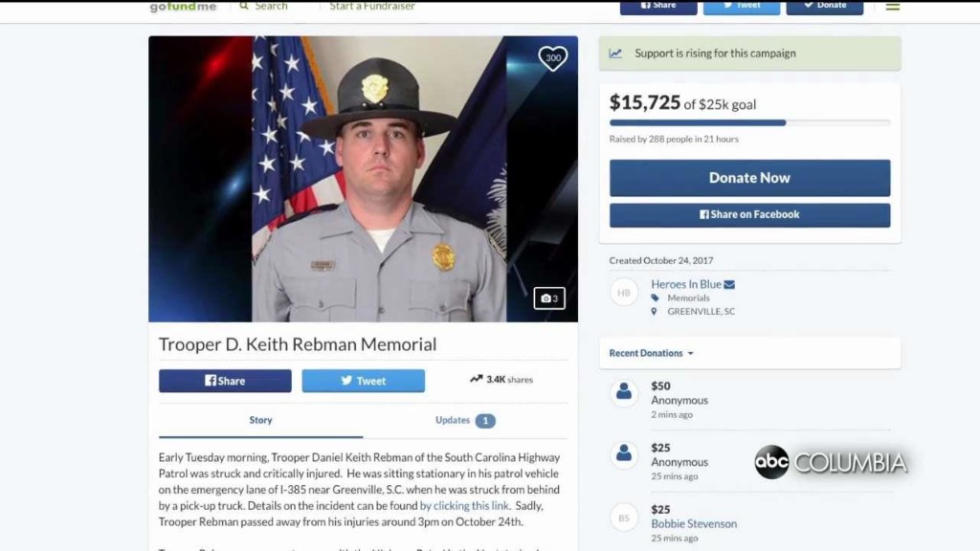Open the photo gallery camera icon

[548, 298]
